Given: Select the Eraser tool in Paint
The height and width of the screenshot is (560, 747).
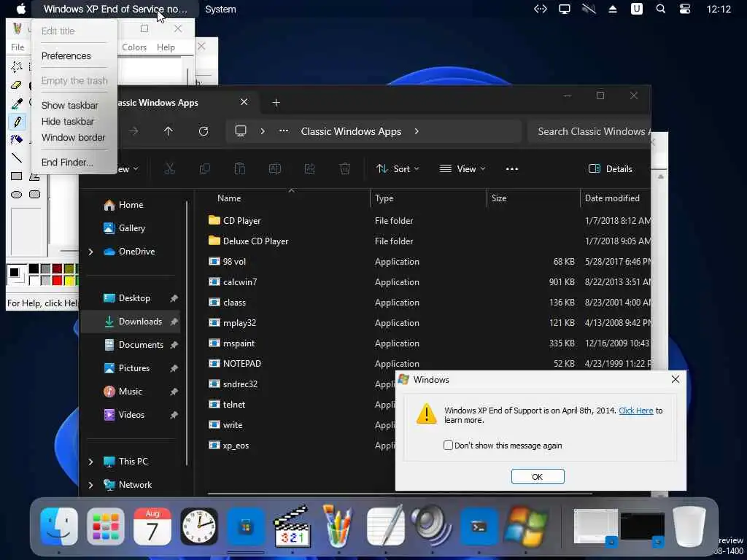Looking at the screenshot, I should pos(17,85).
